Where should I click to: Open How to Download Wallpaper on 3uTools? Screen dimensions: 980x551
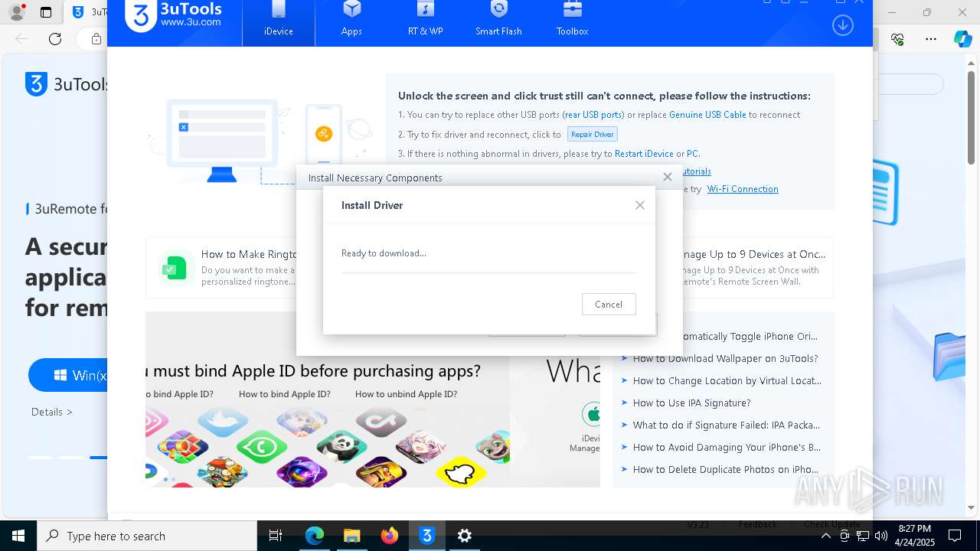point(725,358)
